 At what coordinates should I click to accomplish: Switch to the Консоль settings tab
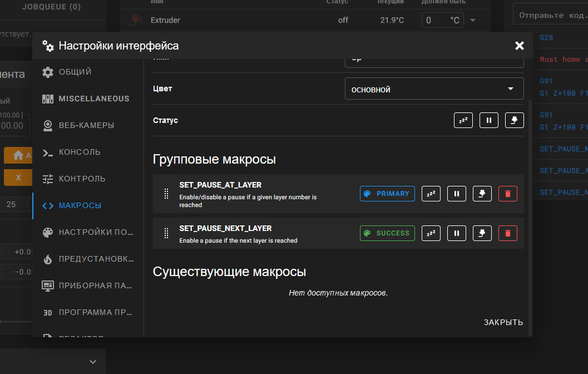click(x=80, y=152)
